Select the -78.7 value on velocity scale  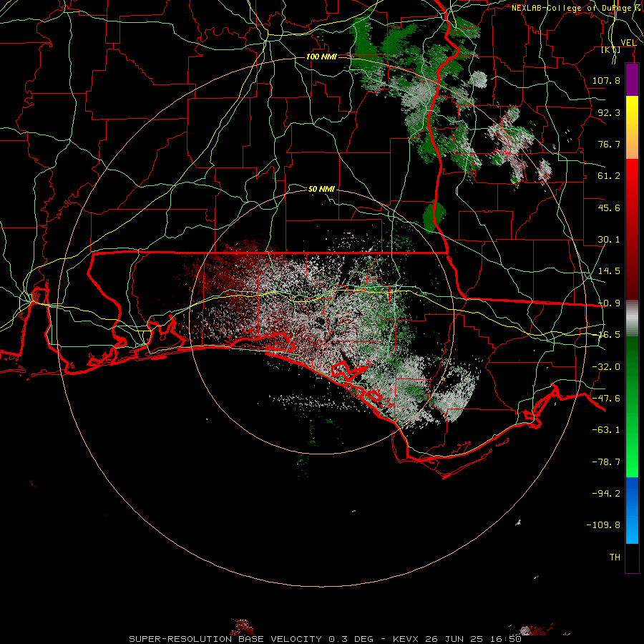(606, 462)
